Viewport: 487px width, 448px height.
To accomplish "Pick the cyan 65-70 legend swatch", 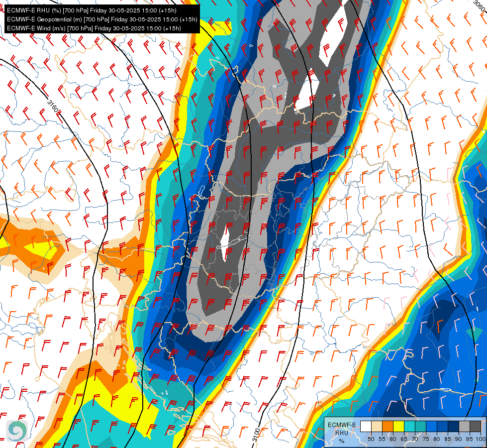I will [x=409, y=426].
